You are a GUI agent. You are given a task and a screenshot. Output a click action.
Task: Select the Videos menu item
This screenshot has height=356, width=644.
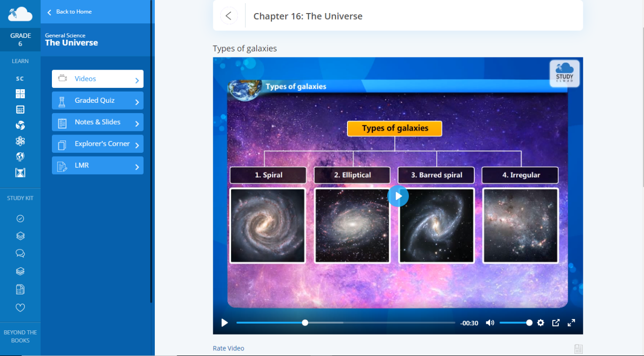pyautogui.click(x=98, y=79)
